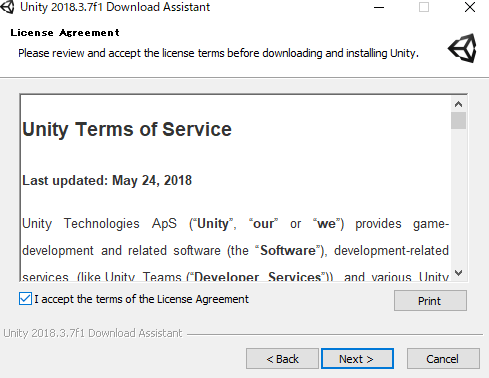The width and height of the screenshot is (489, 378).
Task: Click the license scrollbar down arrow
Action: pos(458,273)
